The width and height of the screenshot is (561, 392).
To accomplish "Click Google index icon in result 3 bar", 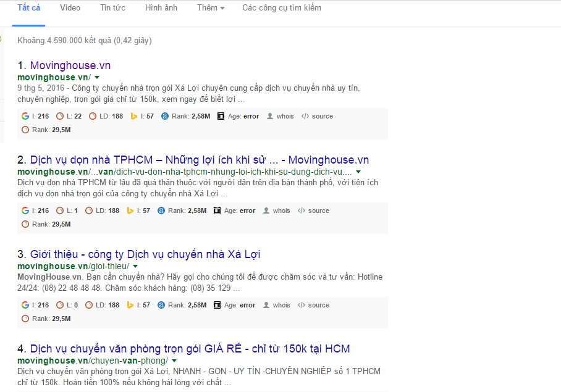I will [25, 305].
